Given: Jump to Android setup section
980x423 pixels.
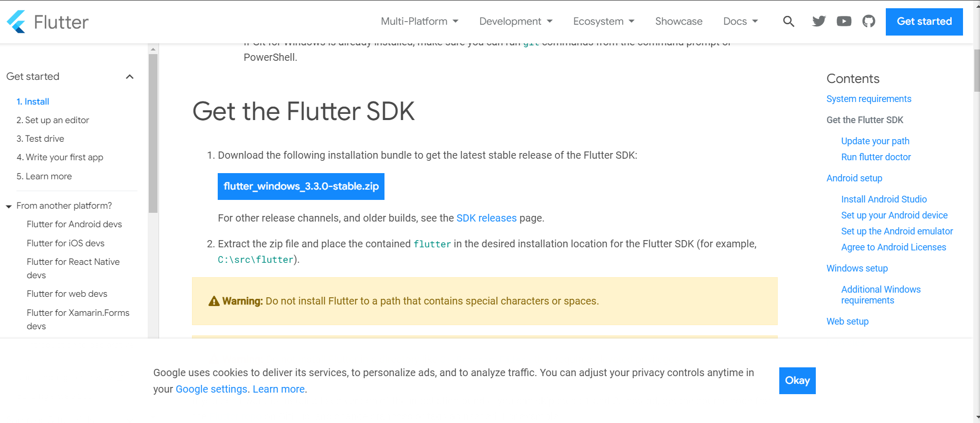Looking at the screenshot, I should point(854,178).
